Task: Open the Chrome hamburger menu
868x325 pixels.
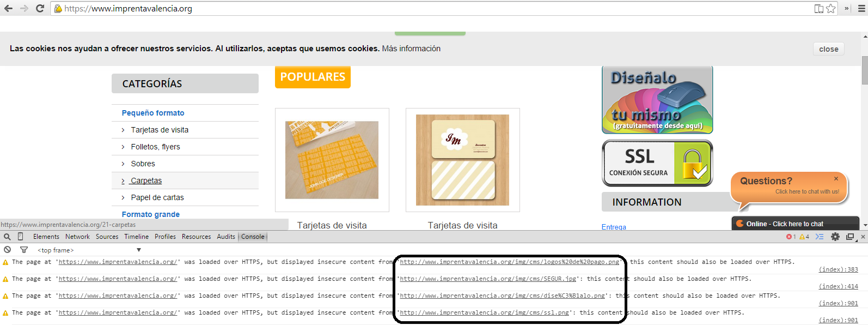Action: tap(861, 8)
